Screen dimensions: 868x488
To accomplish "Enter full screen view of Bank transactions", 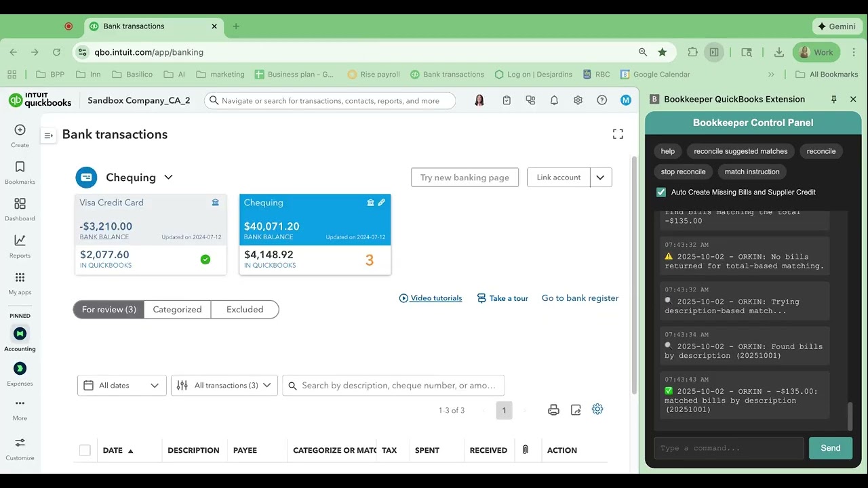I will (x=618, y=134).
